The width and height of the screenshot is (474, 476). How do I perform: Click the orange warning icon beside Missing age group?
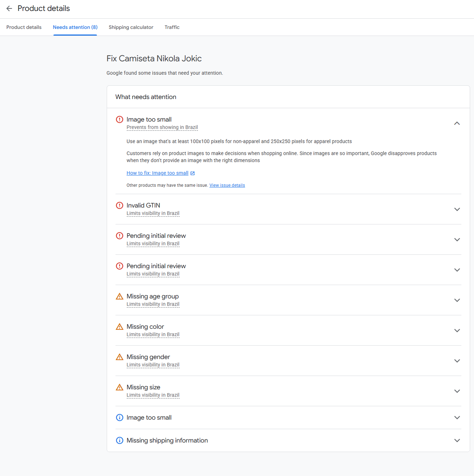click(x=120, y=296)
